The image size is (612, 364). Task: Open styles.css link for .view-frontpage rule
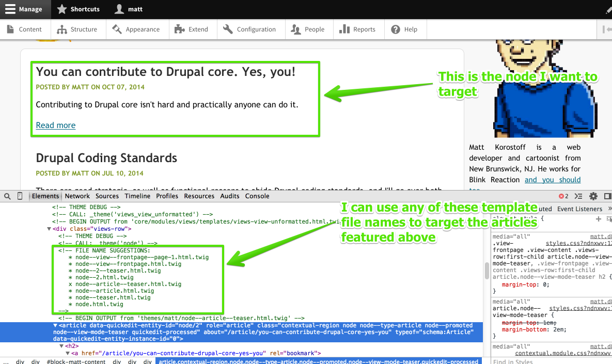(x=578, y=243)
